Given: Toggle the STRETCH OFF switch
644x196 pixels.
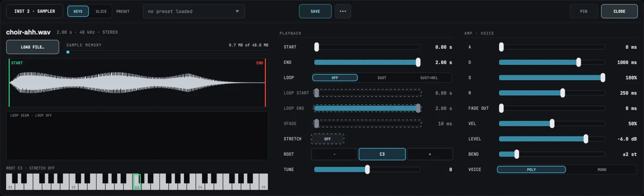Looking at the screenshot, I should click(328, 139).
